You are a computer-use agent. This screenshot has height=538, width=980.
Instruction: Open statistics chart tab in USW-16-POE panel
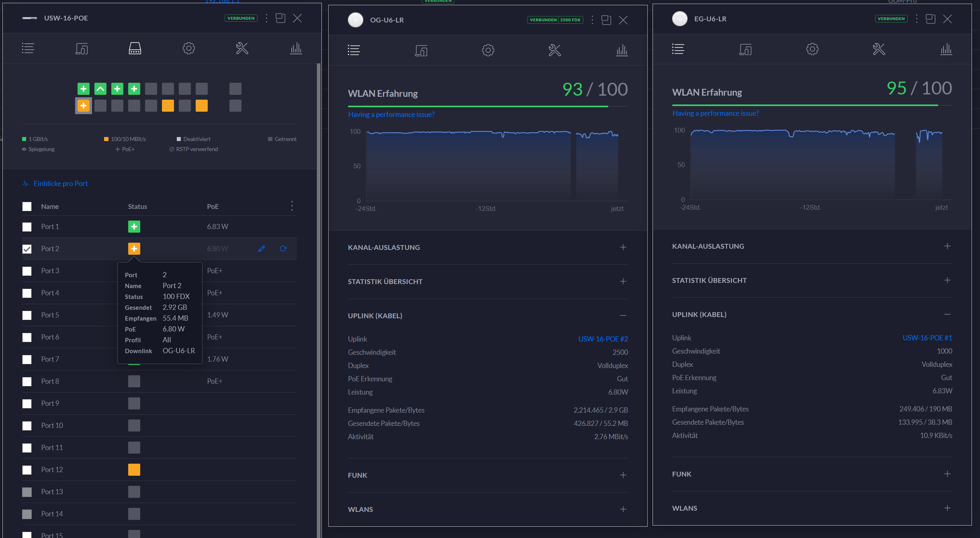click(x=296, y=49)
